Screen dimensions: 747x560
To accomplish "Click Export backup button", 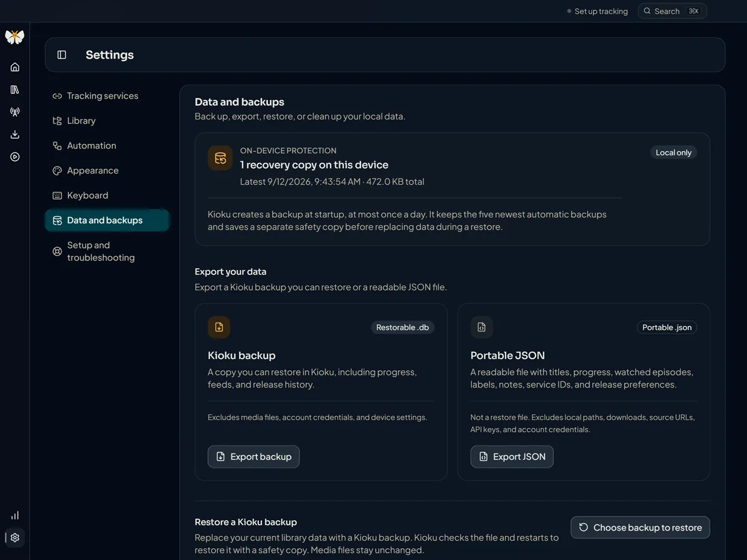I will point(253,457).
